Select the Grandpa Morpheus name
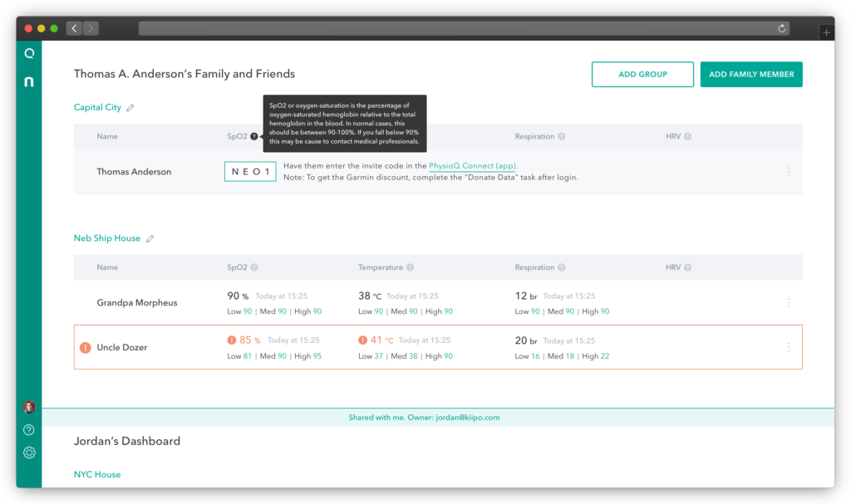851x504 pixels. (137, 303)
